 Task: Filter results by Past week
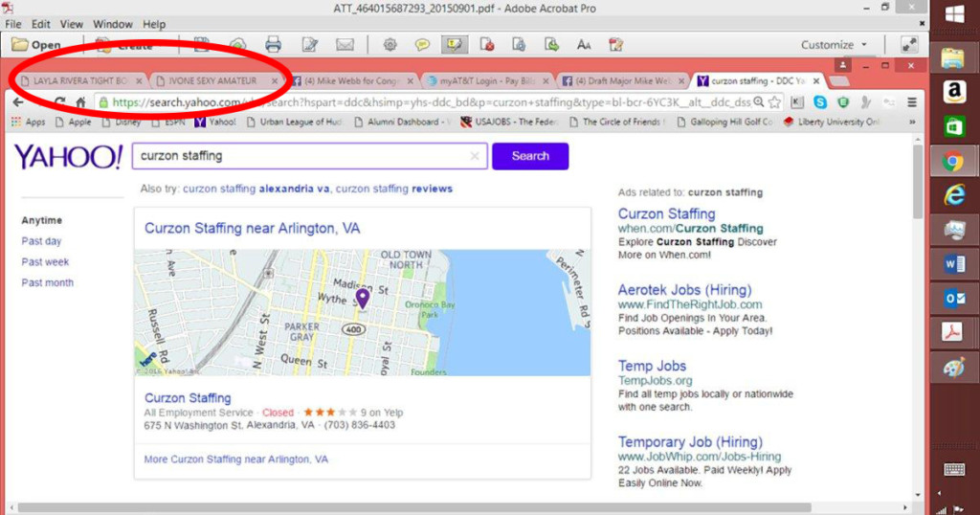coord(45,262)
